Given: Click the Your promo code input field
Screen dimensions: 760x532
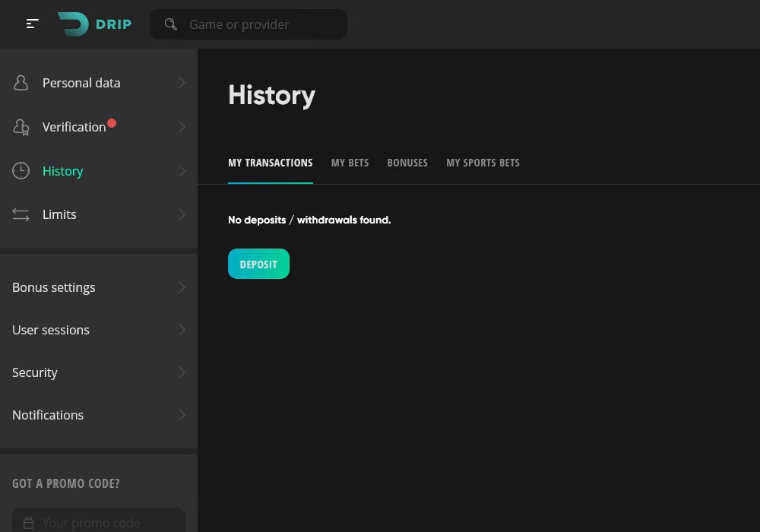Looking at the screenshot, I should pos(99,523).
